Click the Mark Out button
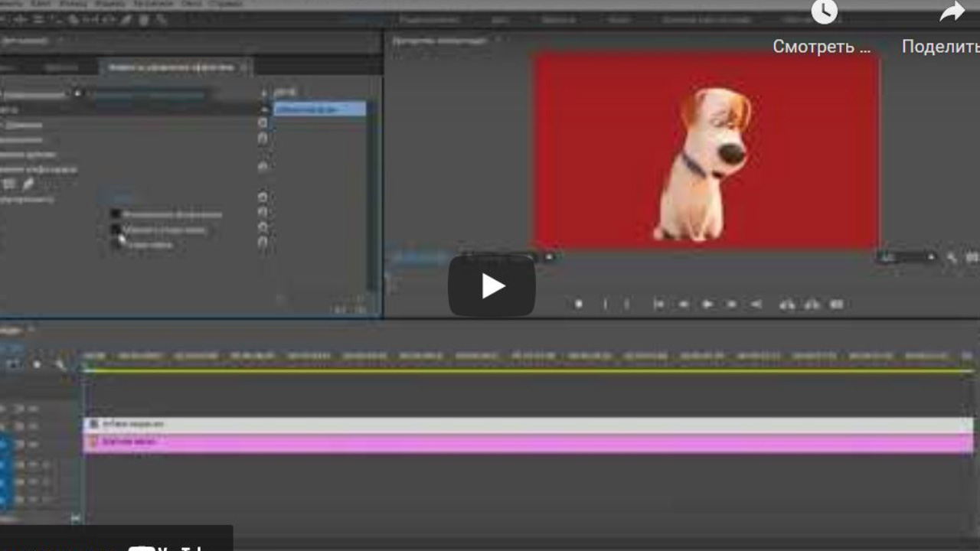This screenshot has height=551, width=980. point(627,305)
